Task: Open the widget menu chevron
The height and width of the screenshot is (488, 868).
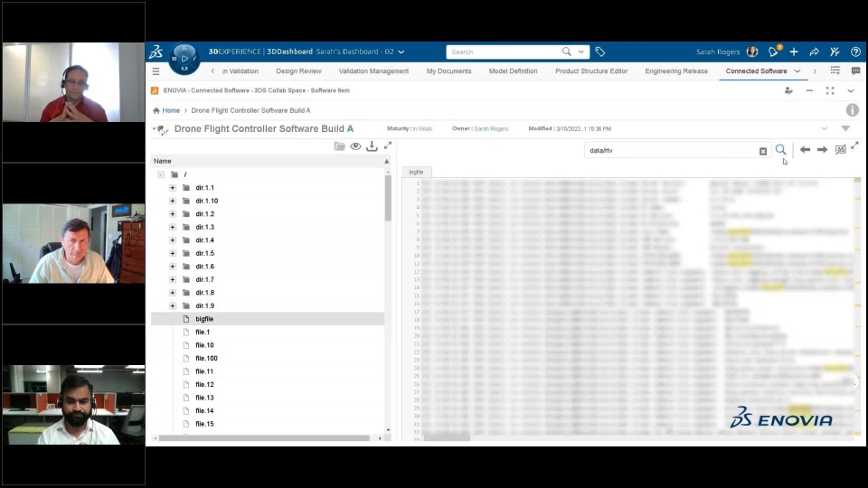Action: click(x=850, y=90)
